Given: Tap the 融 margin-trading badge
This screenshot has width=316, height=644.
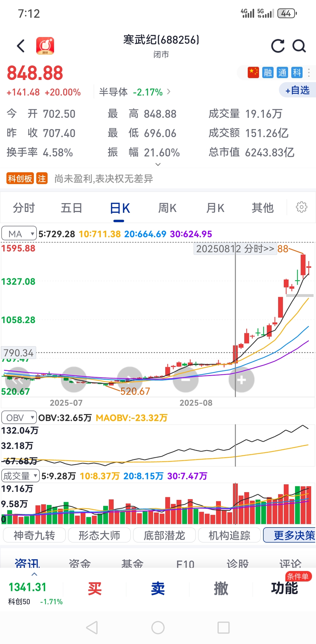Looking at the screenshot, I should tap(268, 72).
